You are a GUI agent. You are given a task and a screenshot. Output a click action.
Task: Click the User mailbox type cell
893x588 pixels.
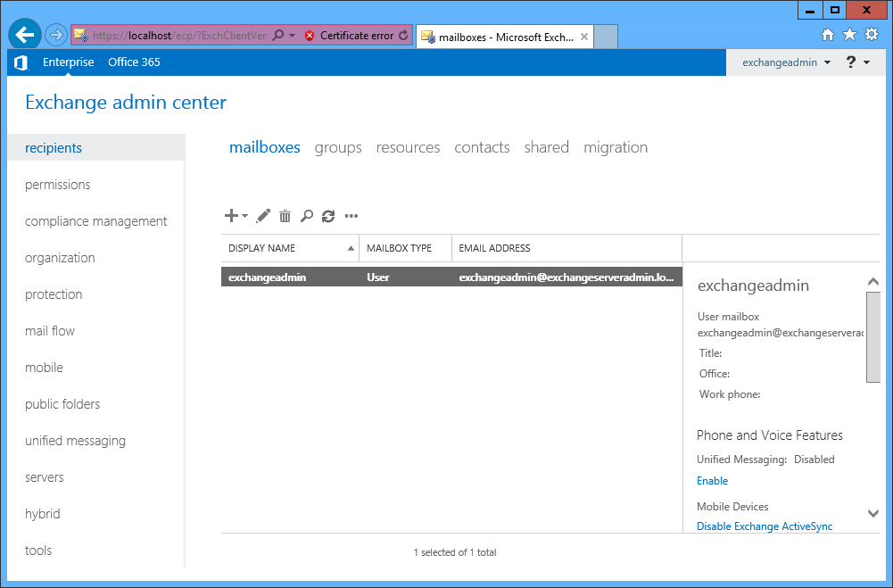point(377,277)
